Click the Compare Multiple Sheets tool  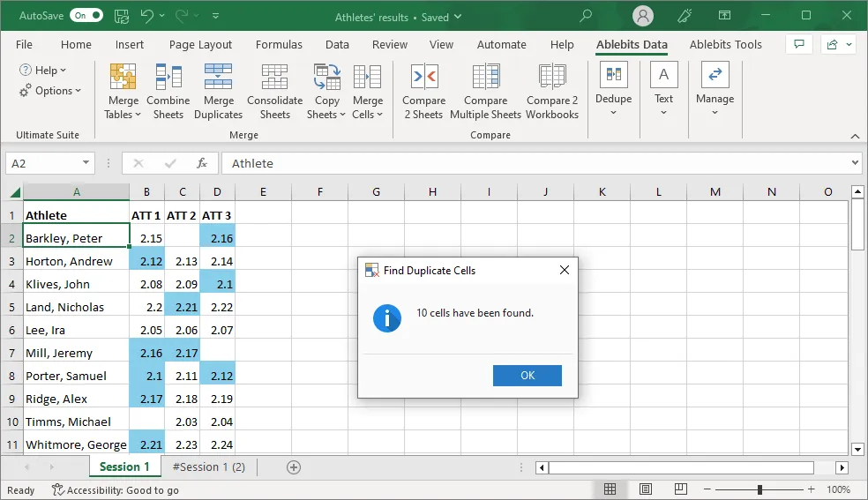pyautogui.click(x=485, y=91)
